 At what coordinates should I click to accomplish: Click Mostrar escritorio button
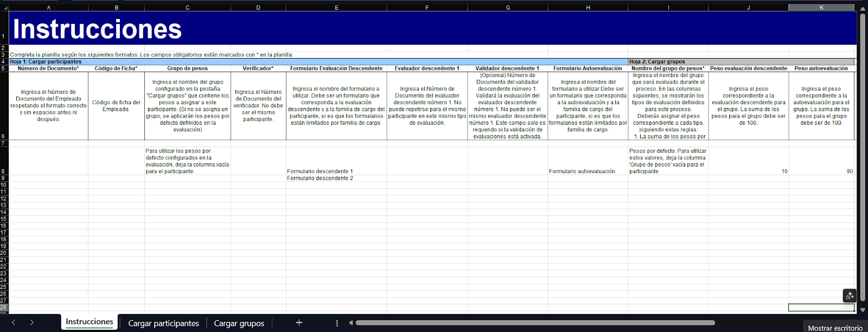(835, 328)
